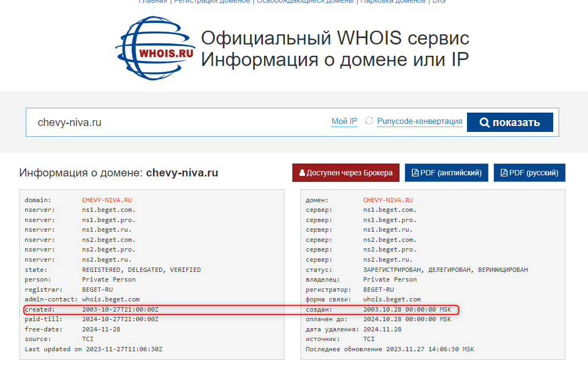Open the Главная nav link

(153, 2)
